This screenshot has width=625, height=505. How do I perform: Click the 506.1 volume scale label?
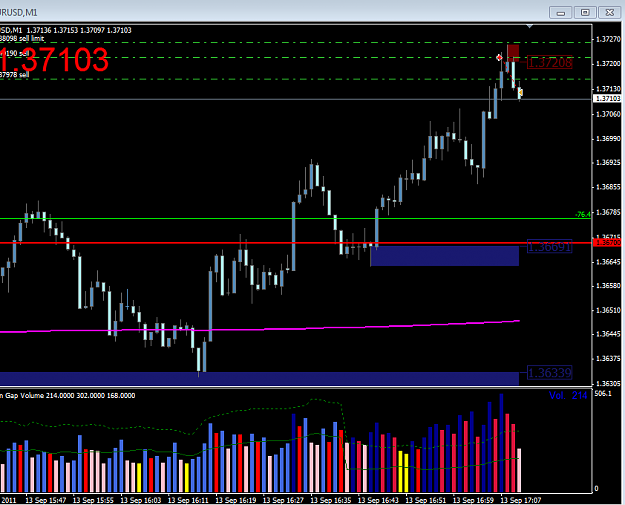point(603,394)
